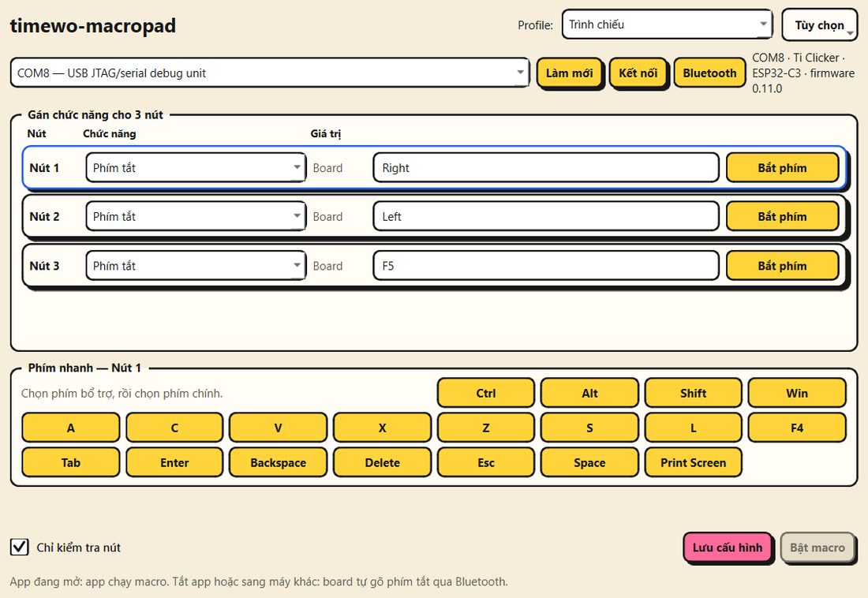Viewport: 868px width, 598px height.
Task: Click the Lưu cấu hình save button
Action: (x=728, y=548)
